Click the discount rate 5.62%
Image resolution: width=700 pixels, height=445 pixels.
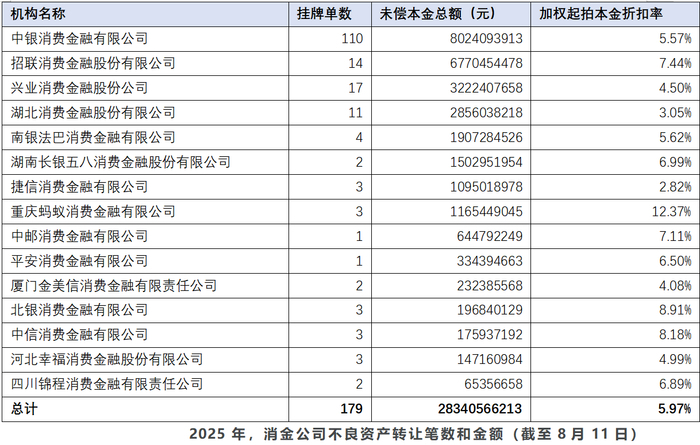675,137
